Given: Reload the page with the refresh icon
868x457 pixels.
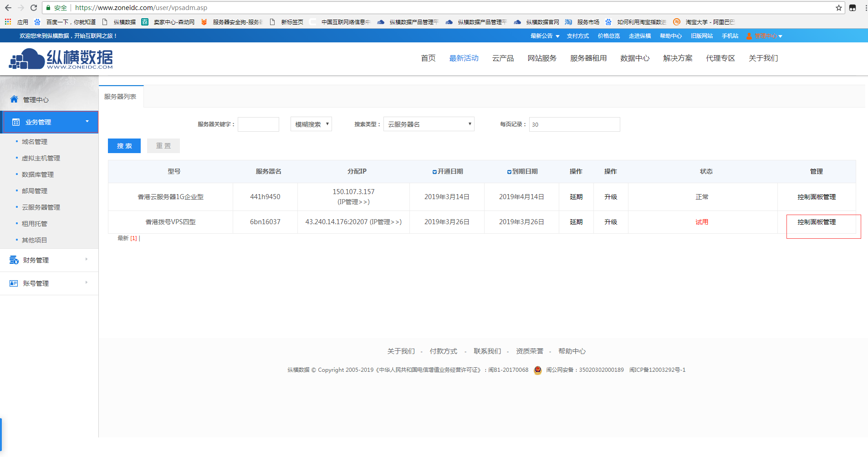Looking at the screenshot, I should [x=34, y=8].
